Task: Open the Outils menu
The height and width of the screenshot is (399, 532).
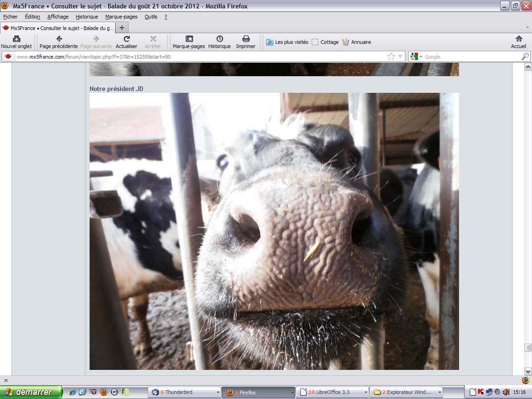Action: [x=151, y=17]
